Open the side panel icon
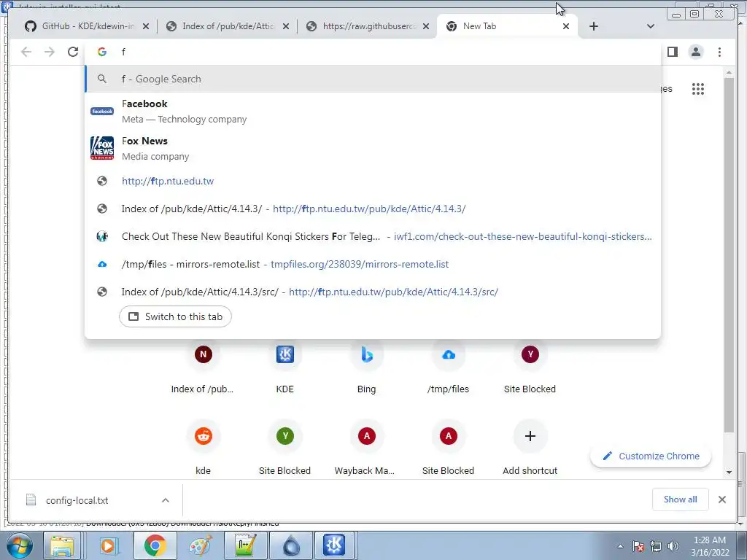Screen dimensions: 747x560 click(x=672, y=52)
